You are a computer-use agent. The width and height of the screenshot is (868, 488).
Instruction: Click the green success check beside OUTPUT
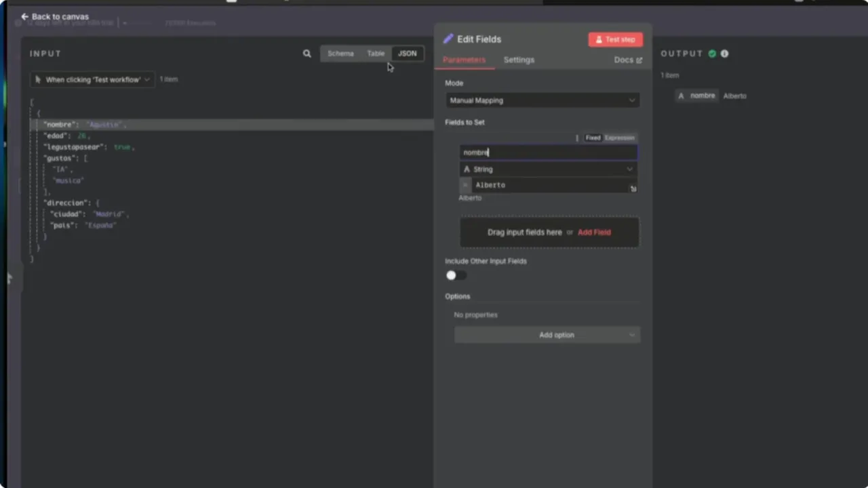[712, 54]
